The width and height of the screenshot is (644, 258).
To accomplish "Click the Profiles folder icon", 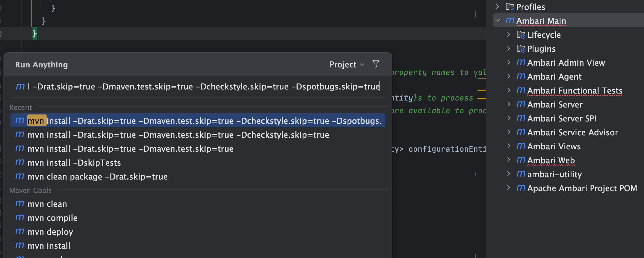I will (x=510, y=7).
